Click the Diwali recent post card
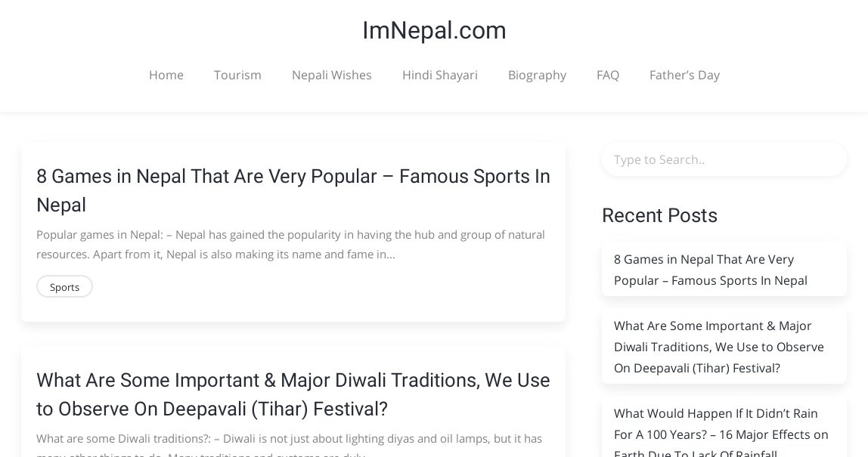 point(724,346)
